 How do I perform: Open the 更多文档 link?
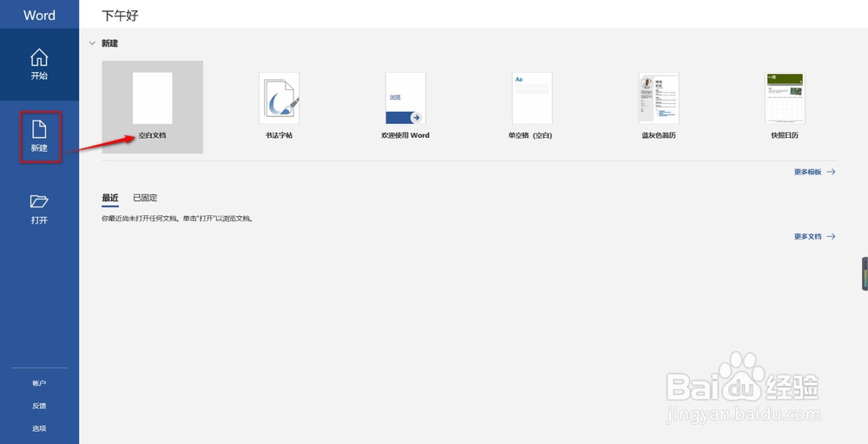tap(814, 237)
